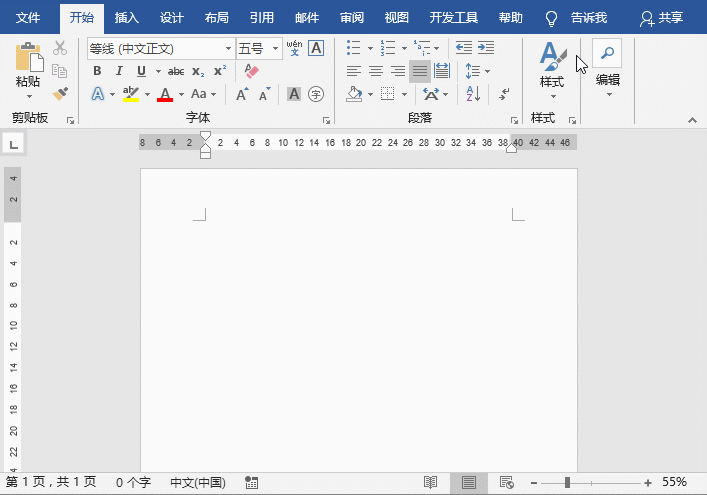Open the 插入 ribbon tab
707x495 pixels.
(x=127, y=18)
